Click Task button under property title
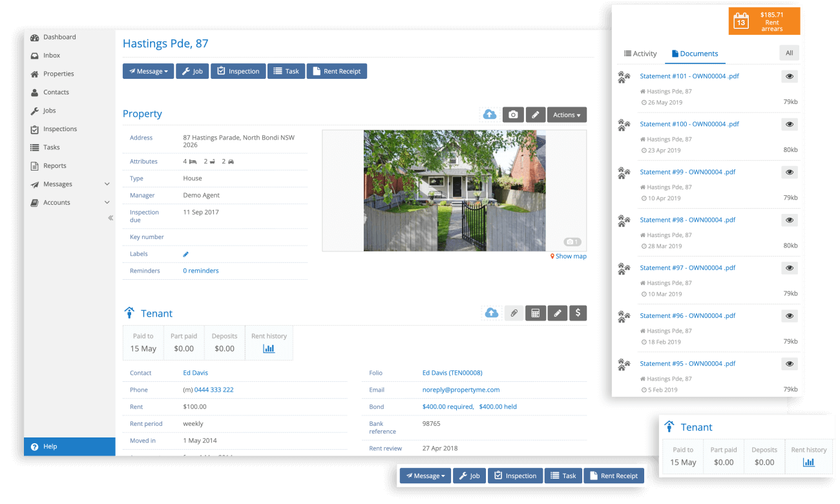This screenshot has height=504, width=840. 286,71
